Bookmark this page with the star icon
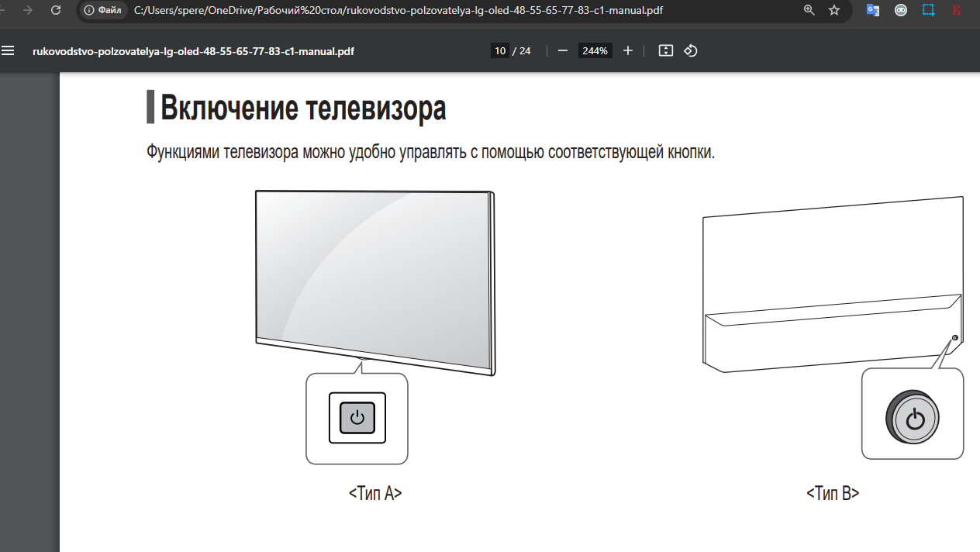This screenshot has width=980, height=552. coord(834,11)
